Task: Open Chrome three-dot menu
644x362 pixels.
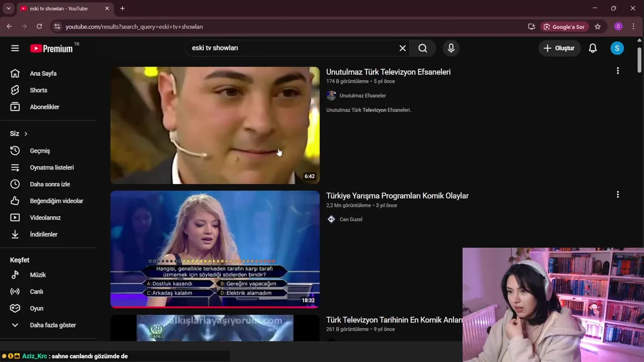Action: pyautogui.click(x=633, y=27)
